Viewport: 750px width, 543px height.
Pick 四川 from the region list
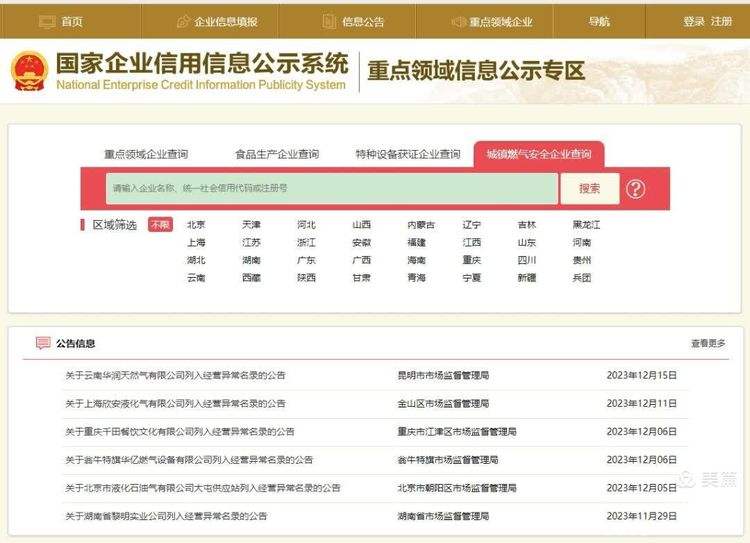[527, 260]
